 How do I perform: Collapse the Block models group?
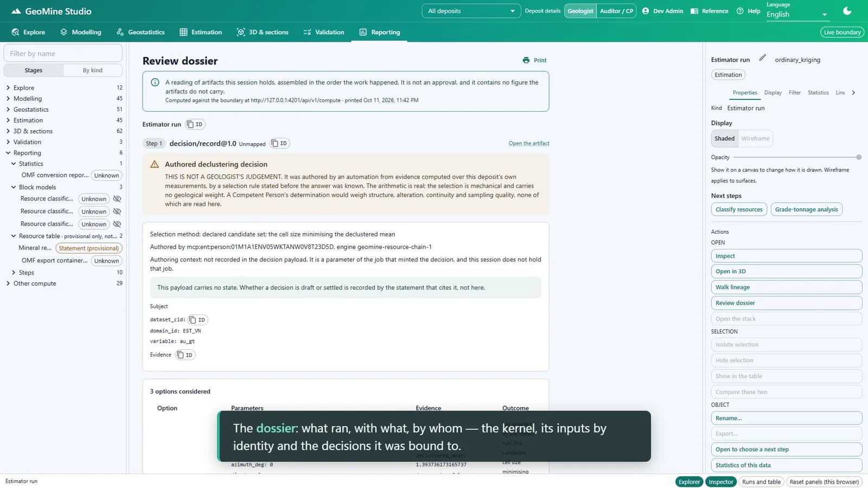point(14,188)
